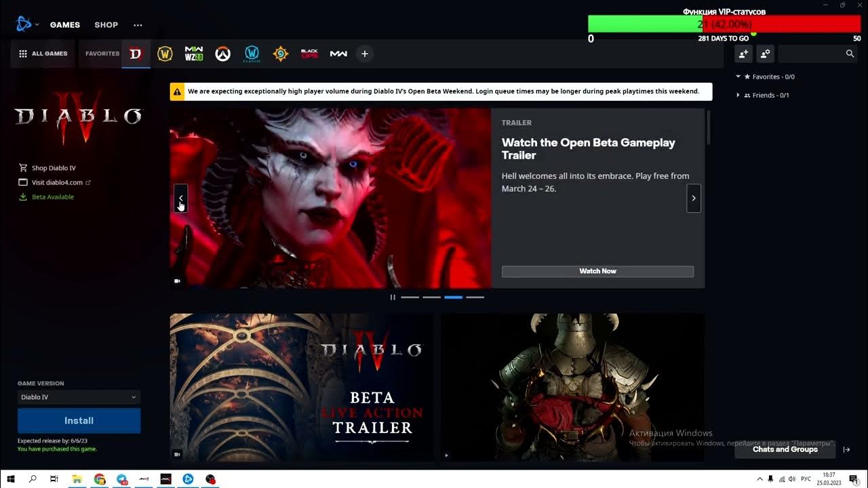Click the Watch the Open Beta Gameplay Trailer heading
This screenshot has width=868, height=488.
[589, 149]
